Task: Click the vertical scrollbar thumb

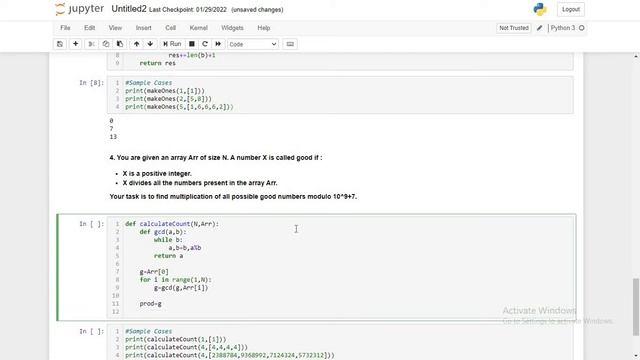Action: (x=636, y=306)
